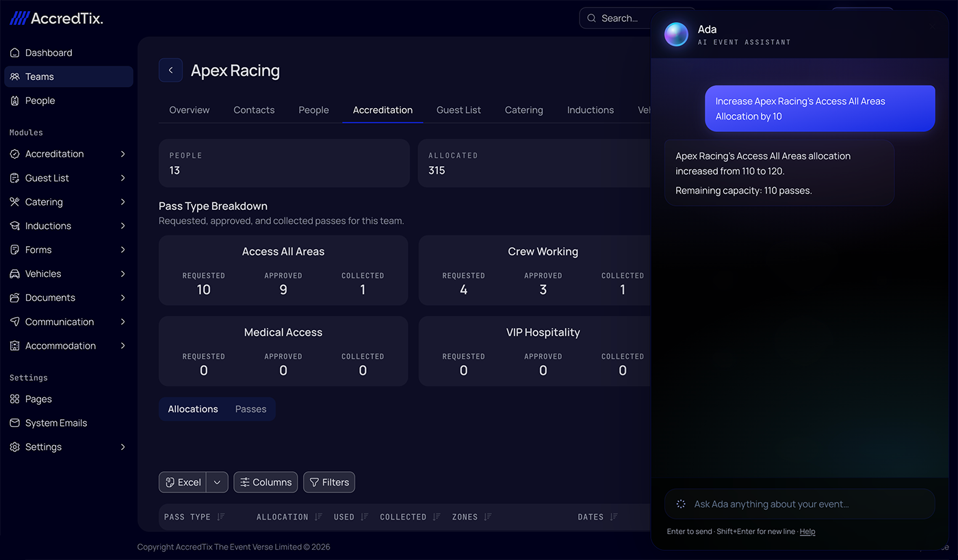Open the Filters button
958x560 pixels.
pyautogui.click(x=329, y=482)
